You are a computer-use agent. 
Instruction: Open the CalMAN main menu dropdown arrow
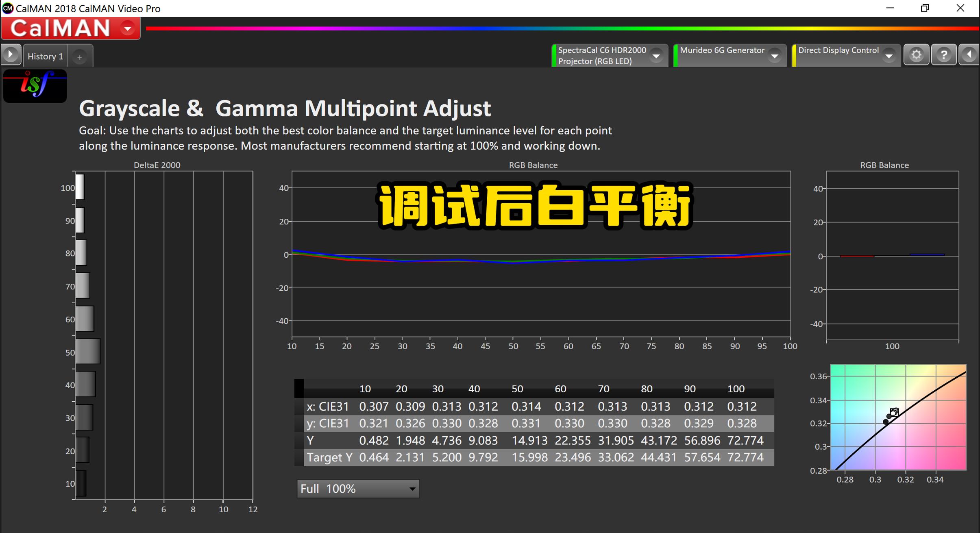pos(128,28)
